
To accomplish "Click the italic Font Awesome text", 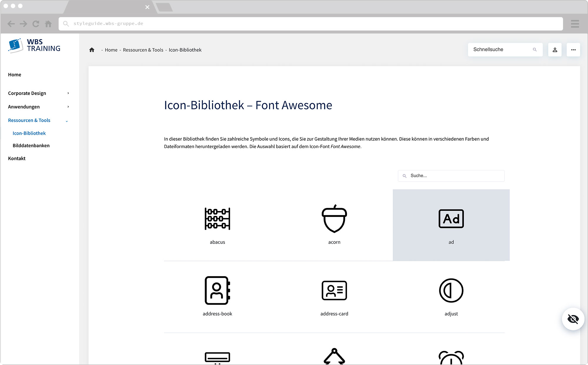I will click(x=345, y=146).
